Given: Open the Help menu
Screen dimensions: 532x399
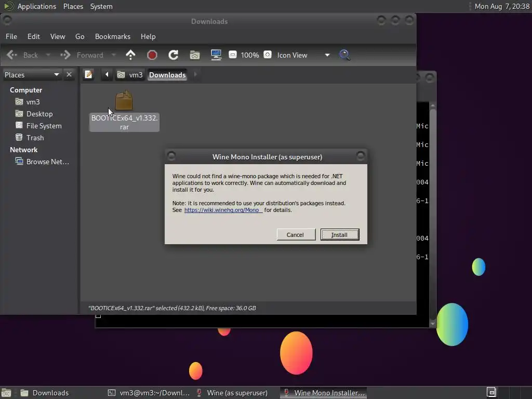Looking at the screenshot, I should pos(148,37).
